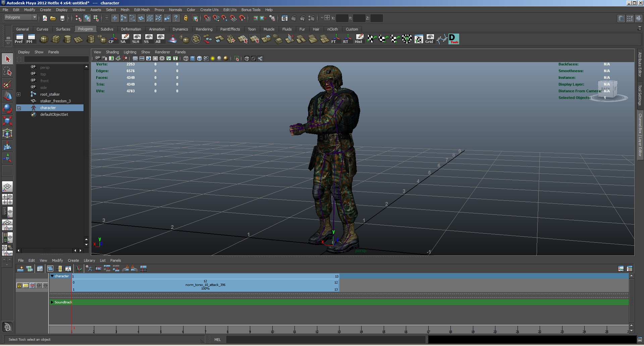Open the Edit Mesh menu
This screenshot has width=644, height=346.
[142, 10]
